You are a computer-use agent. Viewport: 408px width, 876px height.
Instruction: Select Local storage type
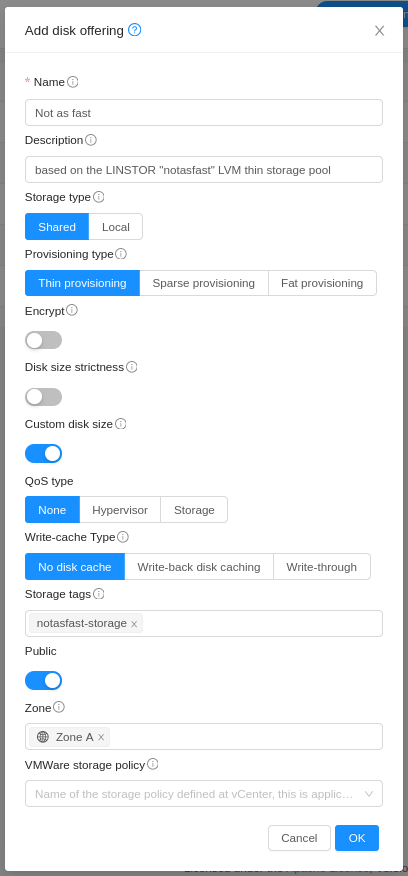(x=116, y=227)
